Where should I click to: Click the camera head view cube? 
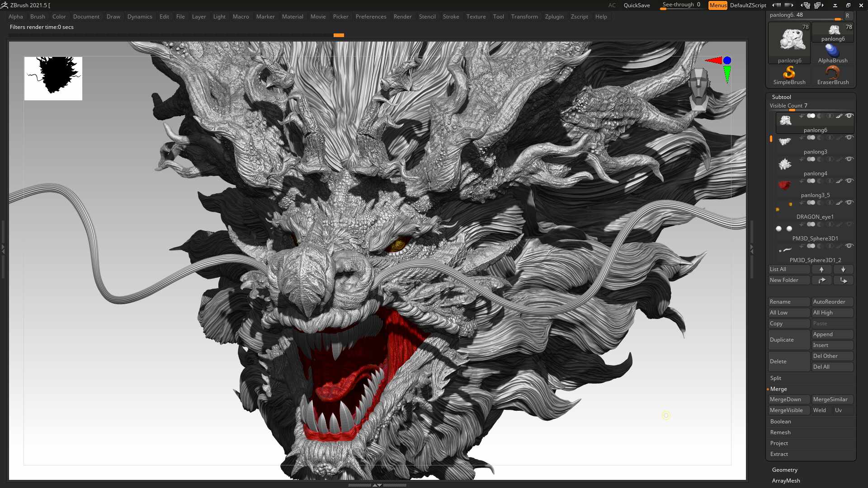click(x=699, y=89)
